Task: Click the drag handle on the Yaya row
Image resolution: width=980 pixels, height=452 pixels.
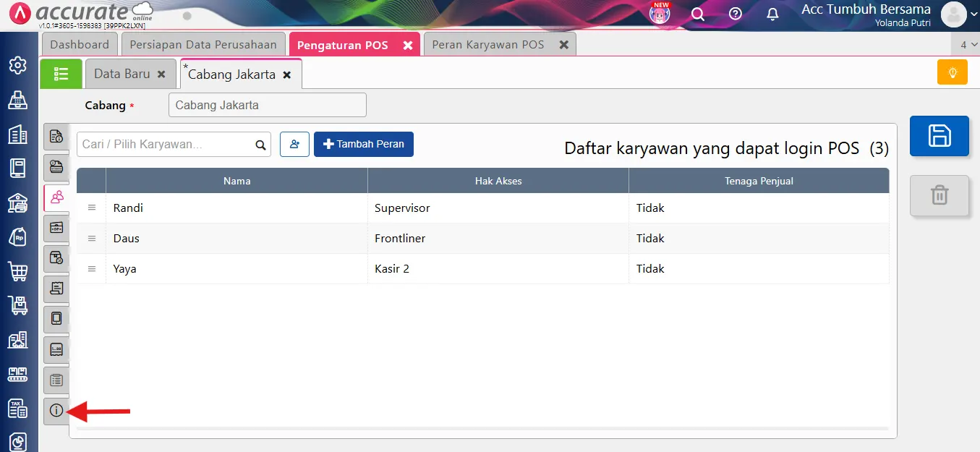Action: [x=92, y=268]
